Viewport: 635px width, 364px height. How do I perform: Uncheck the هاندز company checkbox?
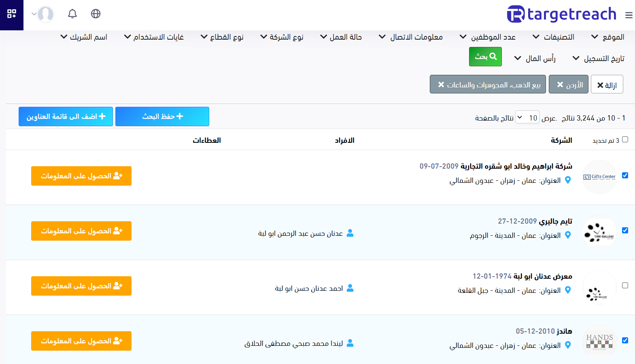pyautogui.click(x=625, y=341)
